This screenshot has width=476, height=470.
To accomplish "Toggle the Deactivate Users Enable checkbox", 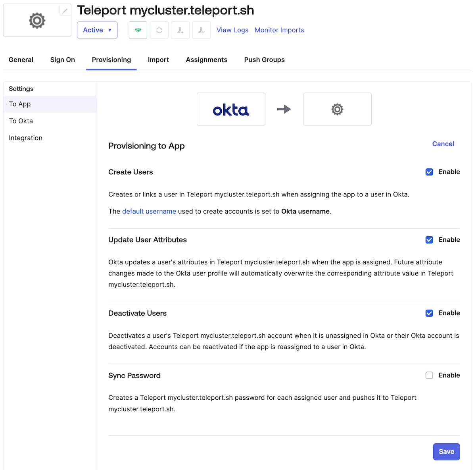I will (x=429, y=313).
